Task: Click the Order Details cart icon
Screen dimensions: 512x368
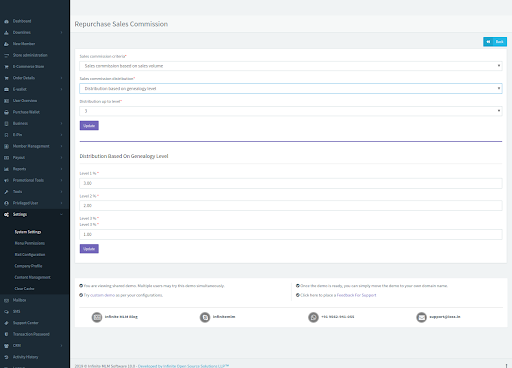Action: pyautogui.click(x=6, y=78)
